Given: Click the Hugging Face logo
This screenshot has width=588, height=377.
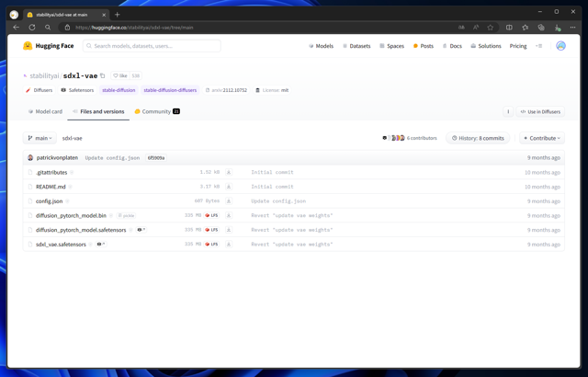Looking at the screenshot, I should coord(48,46).
